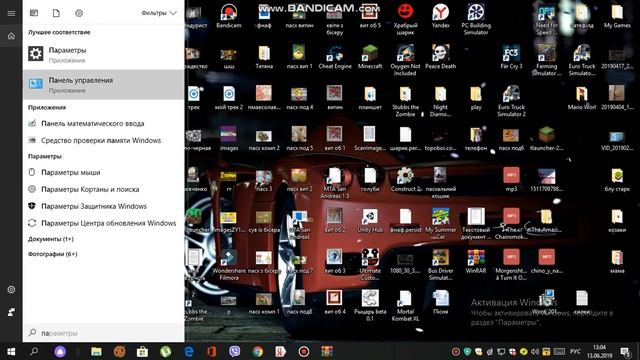Switch РУС input language indicator

(575, 351)
